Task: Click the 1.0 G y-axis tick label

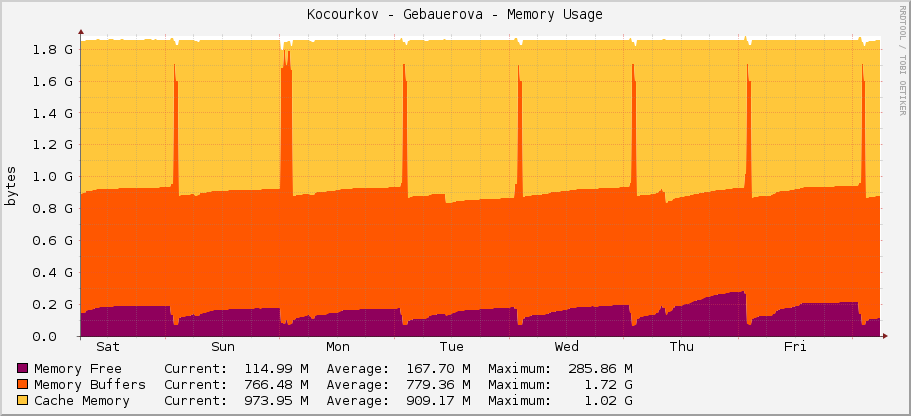Action: [x=52, y=177]
